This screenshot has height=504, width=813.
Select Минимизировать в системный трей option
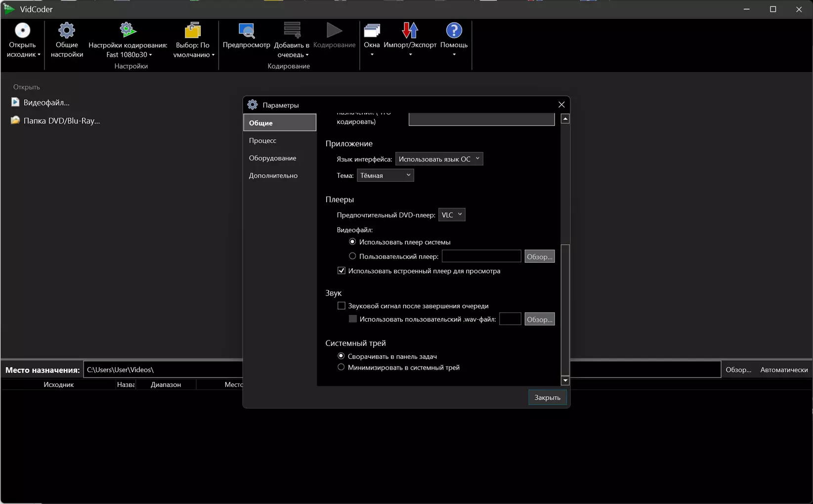coord(341,367)
